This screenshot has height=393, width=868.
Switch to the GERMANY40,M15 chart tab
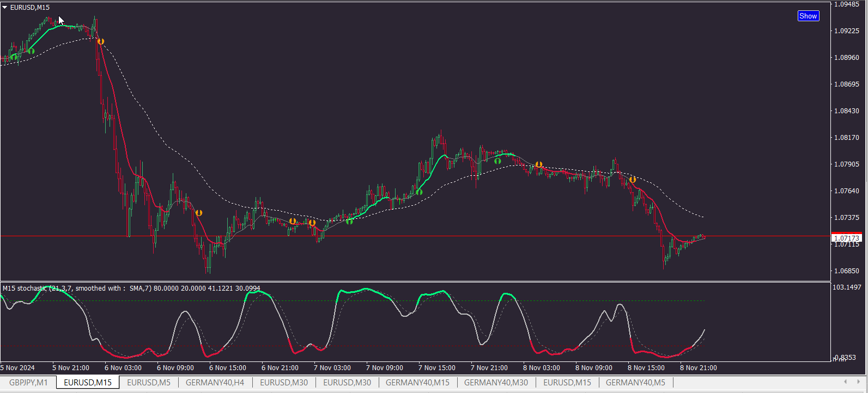pyautogui.click(x=417, y=383)
